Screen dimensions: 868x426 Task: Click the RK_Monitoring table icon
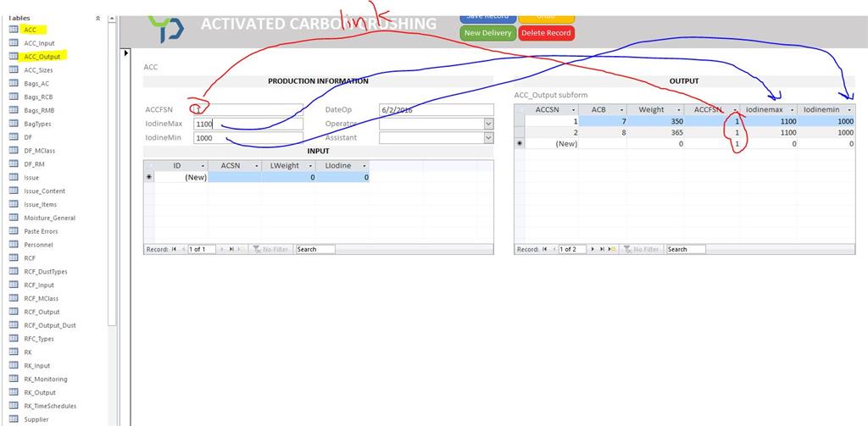(14, 379)
